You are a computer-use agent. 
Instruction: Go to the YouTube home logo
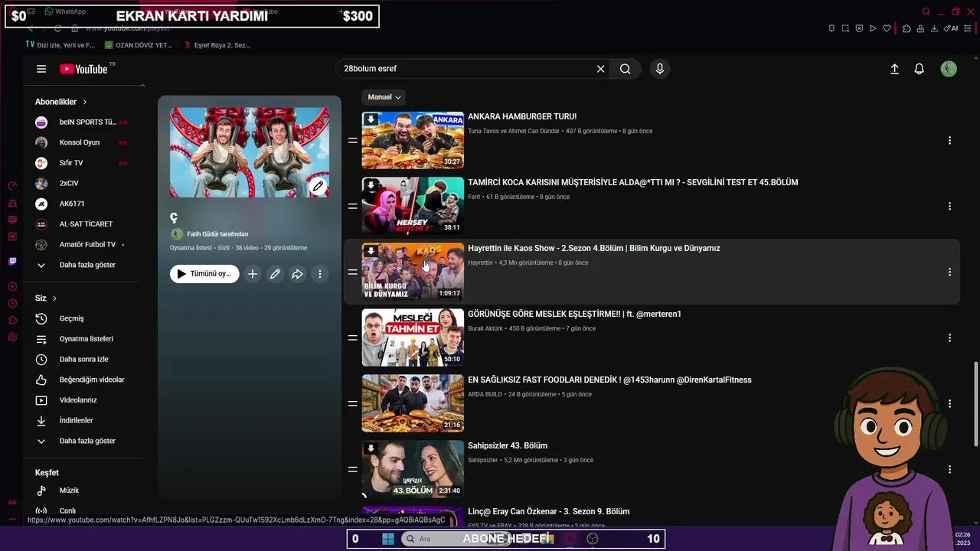[84, 69]
